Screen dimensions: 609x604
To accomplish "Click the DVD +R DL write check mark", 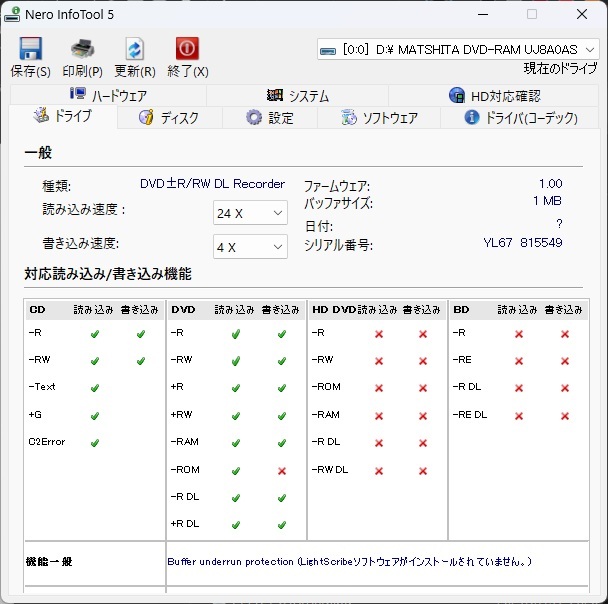I will (282, 525).
